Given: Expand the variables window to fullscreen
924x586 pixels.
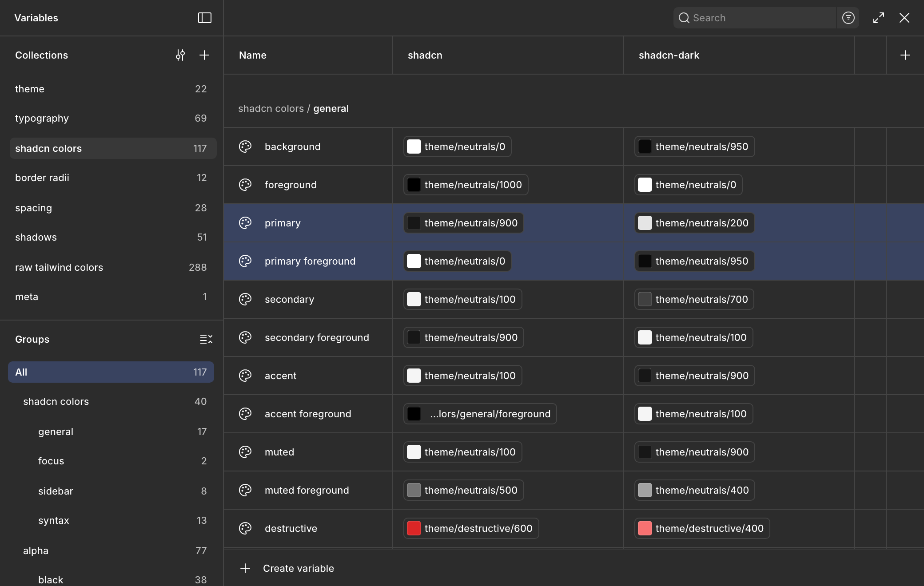Looking at the screenshot, I should 878,18.
